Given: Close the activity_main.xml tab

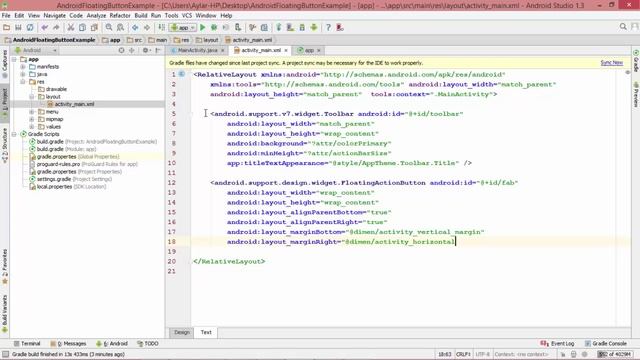Looking at the screenshot, I should [286, 50].
